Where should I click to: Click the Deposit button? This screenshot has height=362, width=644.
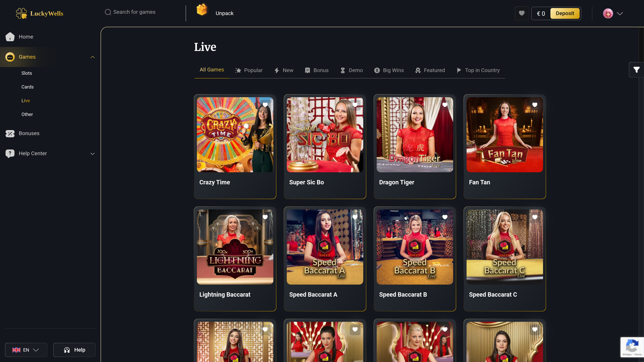pyautogui.click(x=565, y=13)
